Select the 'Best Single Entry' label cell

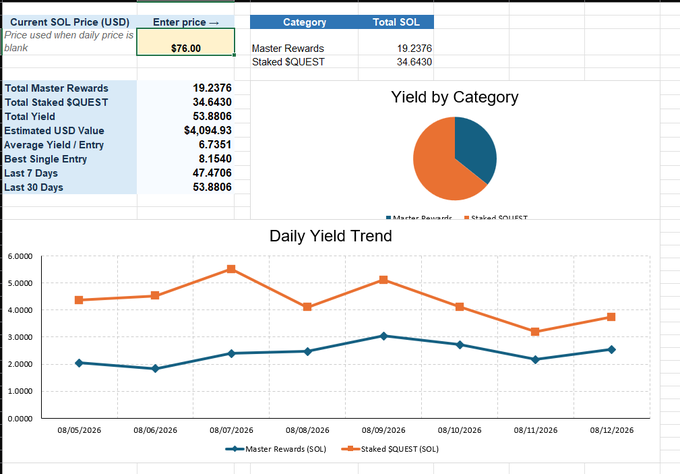coord(70,159)
